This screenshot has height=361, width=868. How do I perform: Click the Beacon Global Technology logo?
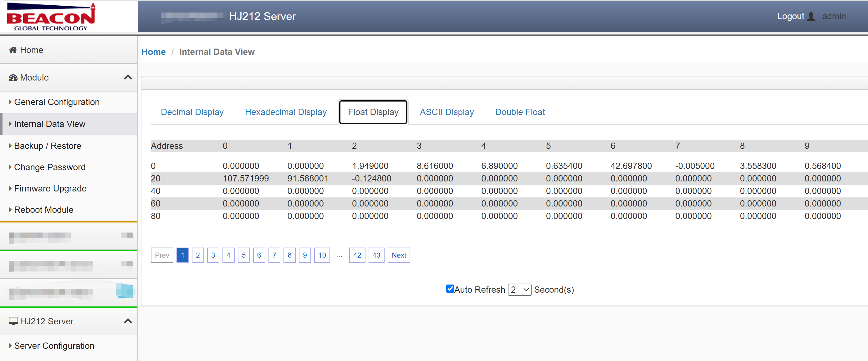click(51, 17)
